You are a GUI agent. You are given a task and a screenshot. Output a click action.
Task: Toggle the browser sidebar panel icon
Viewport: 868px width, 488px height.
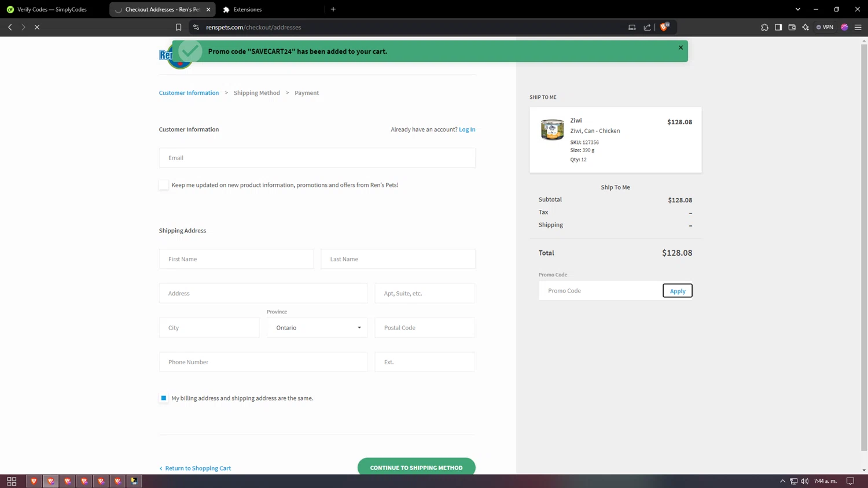(x=778, y=27)
